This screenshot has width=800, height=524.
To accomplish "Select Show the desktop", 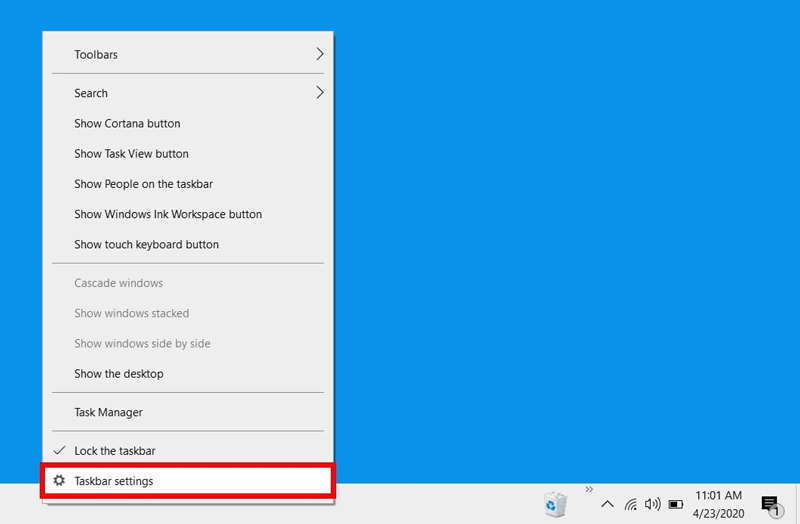I will (188, 373).
